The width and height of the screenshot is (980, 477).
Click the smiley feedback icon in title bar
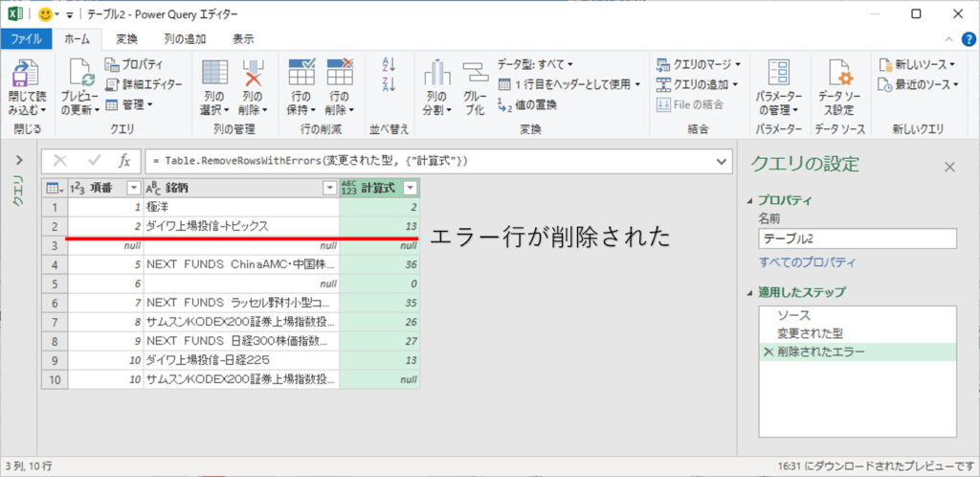pos(46,13)
